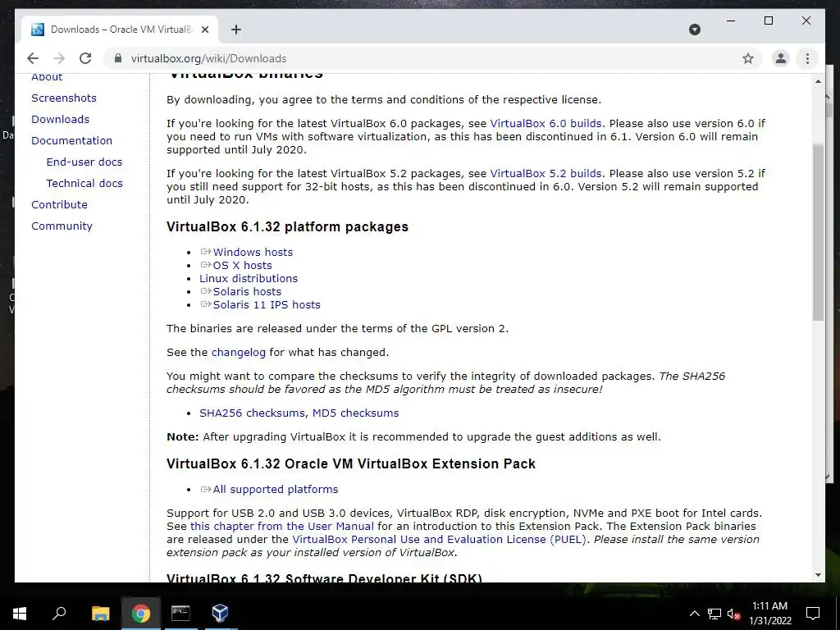Viewport: 840px width, 630px height.
Task: Open Chrome three-dot menu
Action: tap(807, 58)
